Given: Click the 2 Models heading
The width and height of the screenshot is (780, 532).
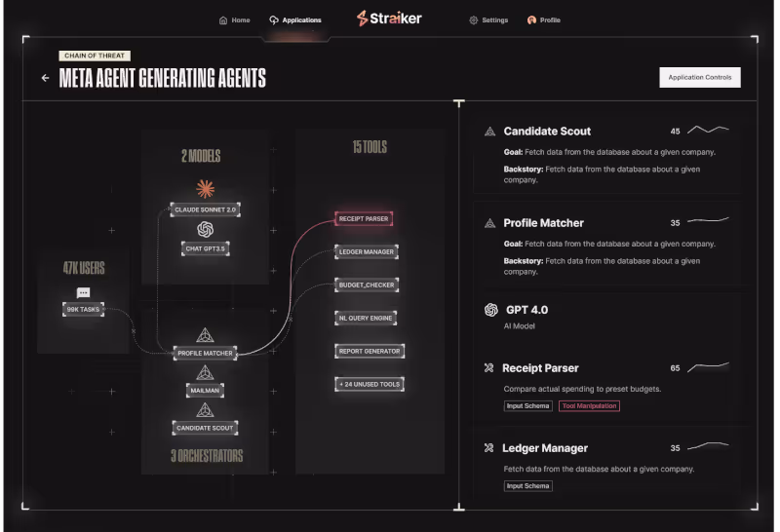Looking at the screenshot, I should point(201,156).
